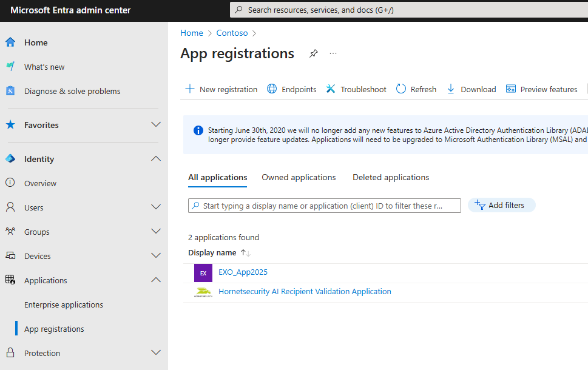Collapse the Applications menu chevron
Viewport: 588px width, 370px height.
[156, 280]
